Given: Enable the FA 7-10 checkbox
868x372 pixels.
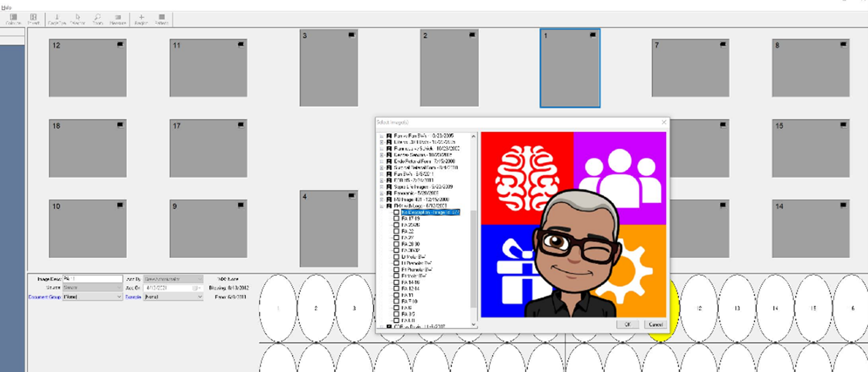Looking at the screenshot, I should click(397, 301).
